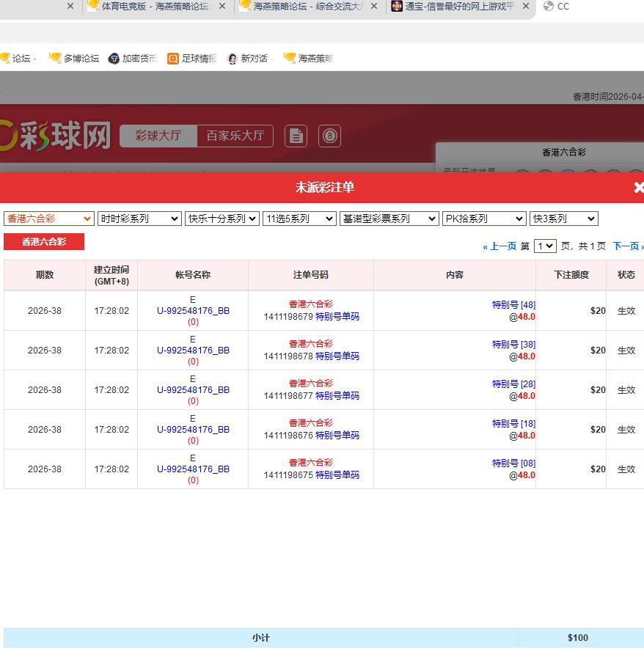644x649 pixels.
Task: Go to previous page via 上一页
Action: point(500,246)
